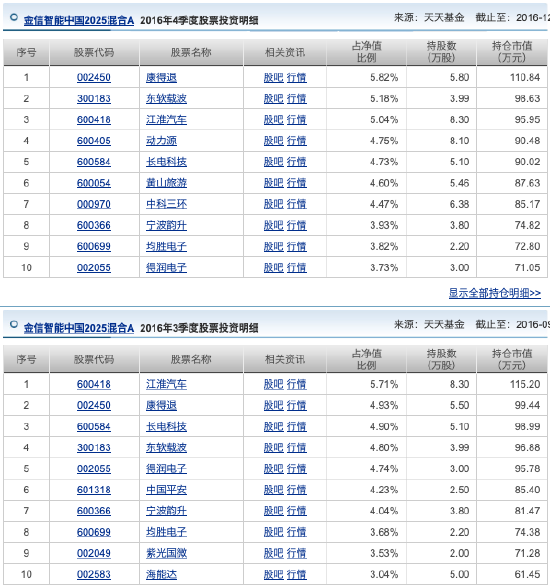This screenshot has height=587, width=550.
Task: Open stock code 000970 link
Action: click(94, 204)
